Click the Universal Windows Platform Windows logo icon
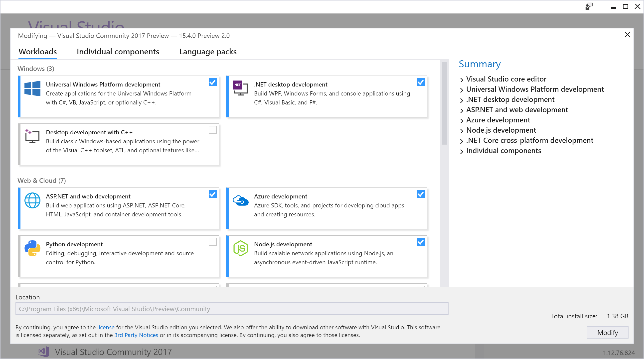This screenshot has width=644, height=359. [x=32, y=88]
